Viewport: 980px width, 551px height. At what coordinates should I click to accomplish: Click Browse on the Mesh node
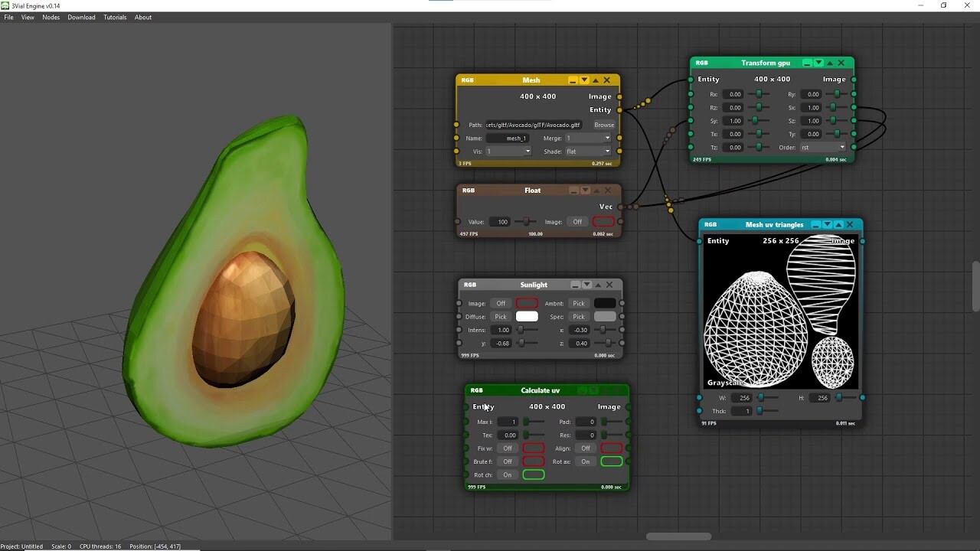coord(604,124)
